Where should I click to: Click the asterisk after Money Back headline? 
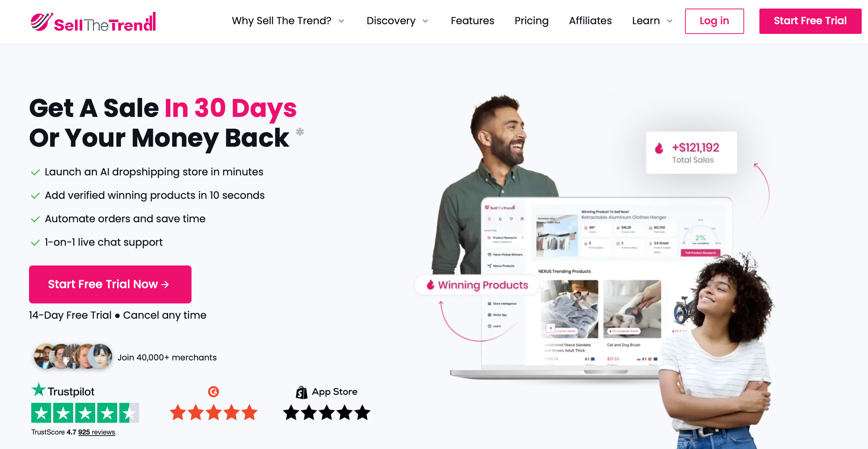coord(300,131)
